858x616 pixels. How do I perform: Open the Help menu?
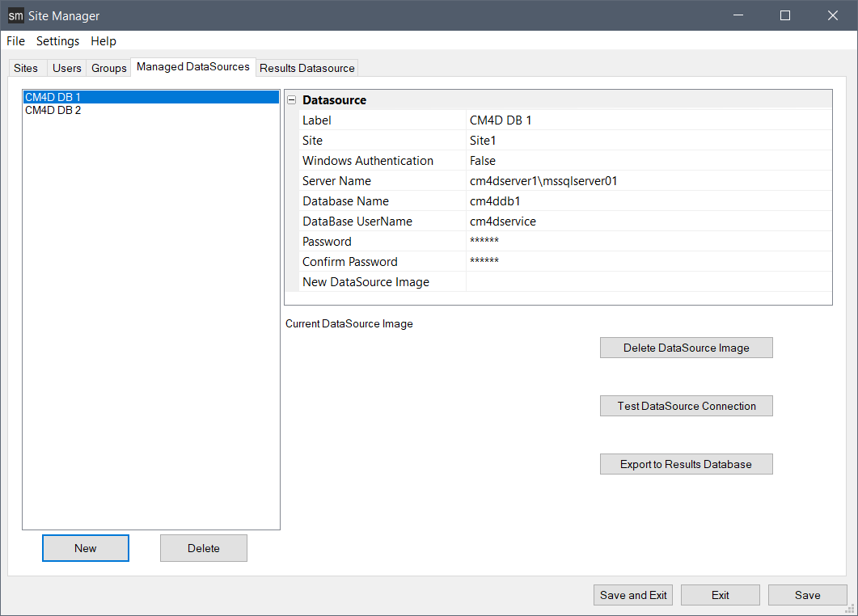click(x=104, y=41)
